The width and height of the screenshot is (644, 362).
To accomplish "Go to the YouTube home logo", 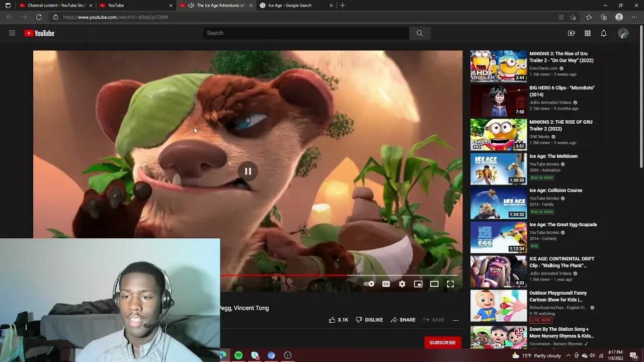I will pyautogui.click(x=39, y=33).
